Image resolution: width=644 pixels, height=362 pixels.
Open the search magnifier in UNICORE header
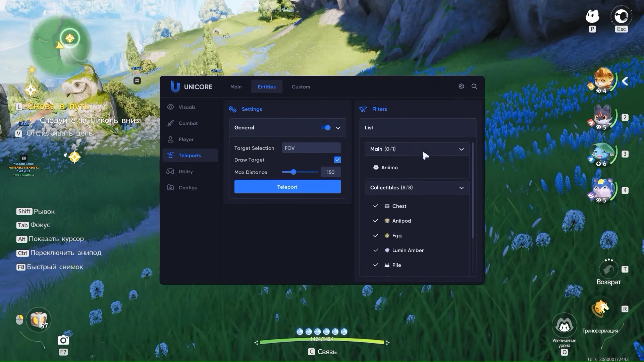pos(474,86)
